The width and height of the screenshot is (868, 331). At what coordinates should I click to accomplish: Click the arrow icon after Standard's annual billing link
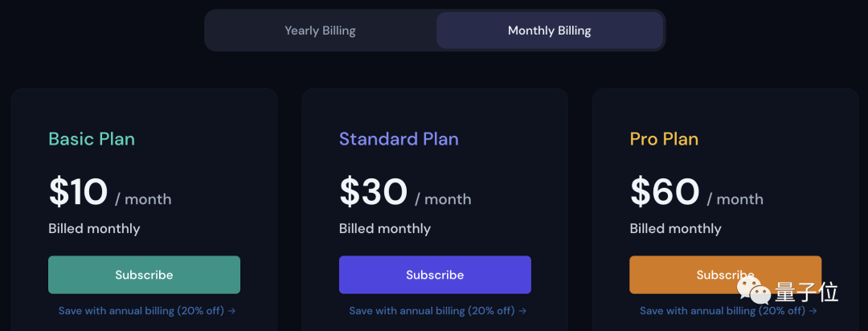coord(522,310)
